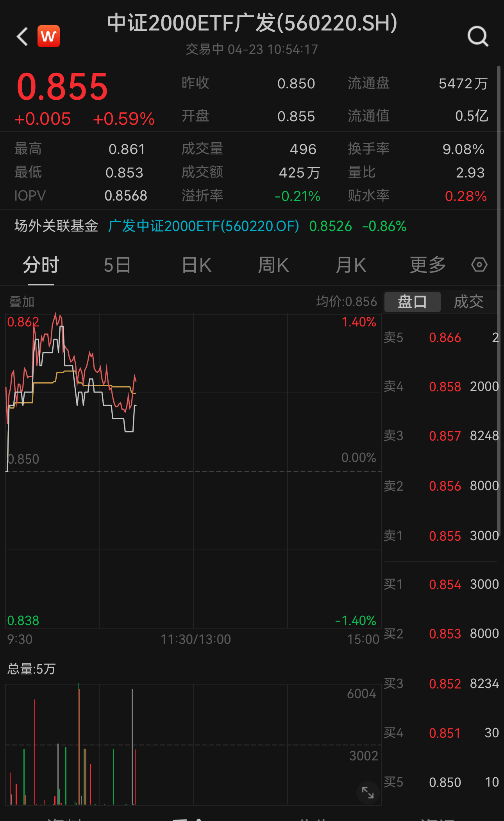This screenshot has height=821, width=504.
Task: Tap the red W app logo
Action: [x=48, y=36]
